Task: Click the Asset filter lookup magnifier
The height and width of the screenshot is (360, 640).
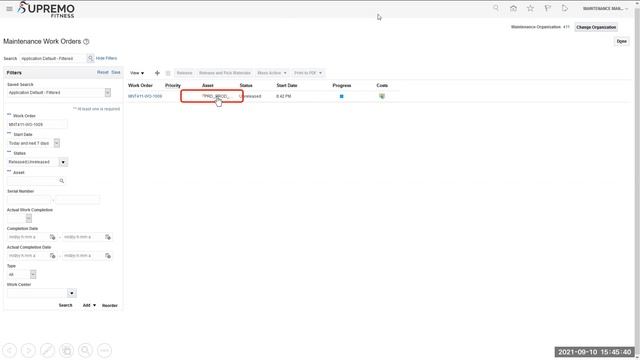Action: 62,181
